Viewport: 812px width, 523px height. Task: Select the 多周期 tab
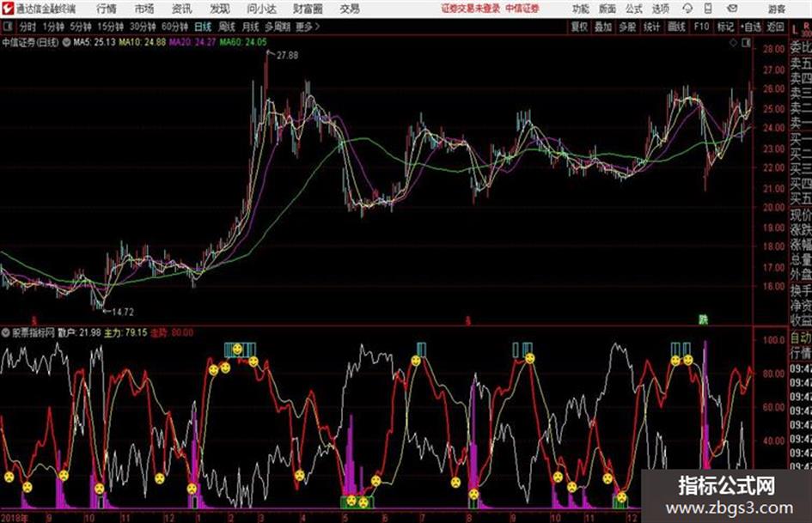tap(278, 27)
